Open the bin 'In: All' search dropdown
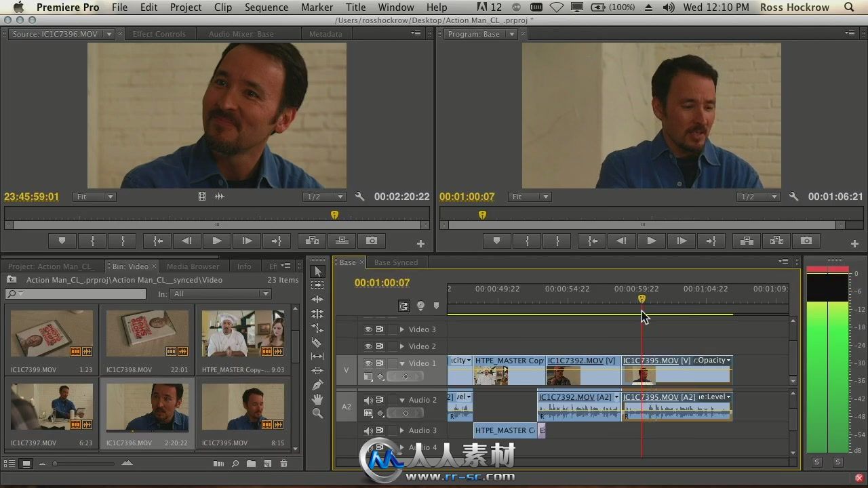868x488 pixels. [221, 293]
